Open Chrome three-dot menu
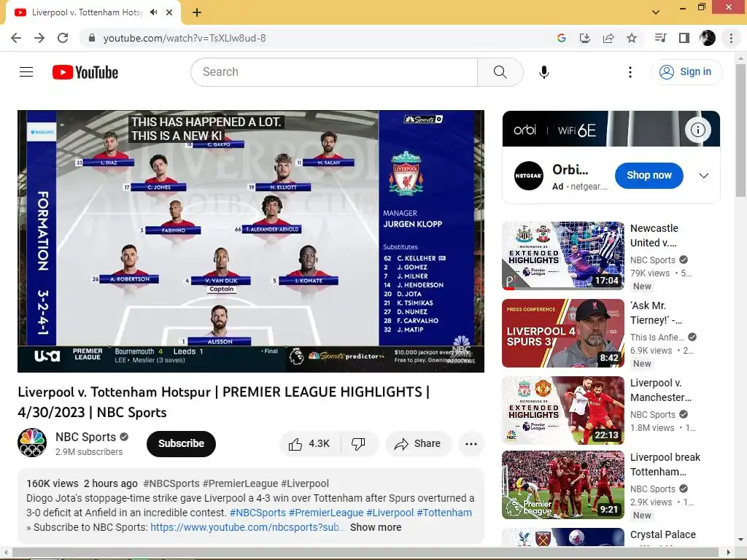The height and width of the screenshot is (560, 747). click(731, 38)
